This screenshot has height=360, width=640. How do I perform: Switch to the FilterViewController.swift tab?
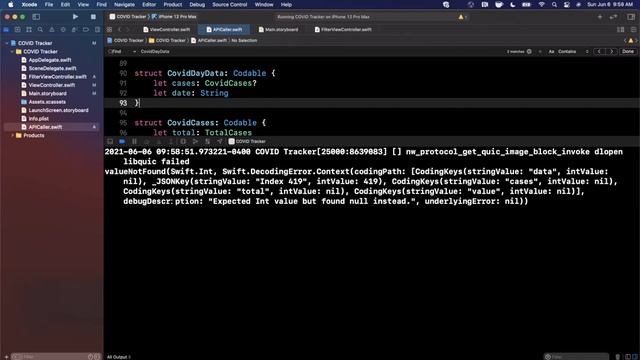[x=343, y=29]
